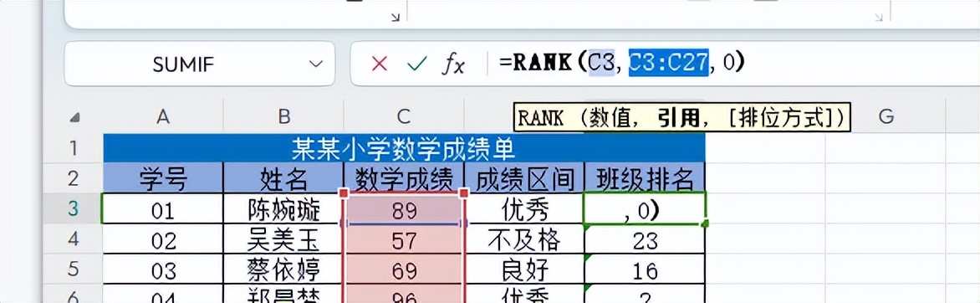Click the editing cell showing , 0)

(645, 208)
